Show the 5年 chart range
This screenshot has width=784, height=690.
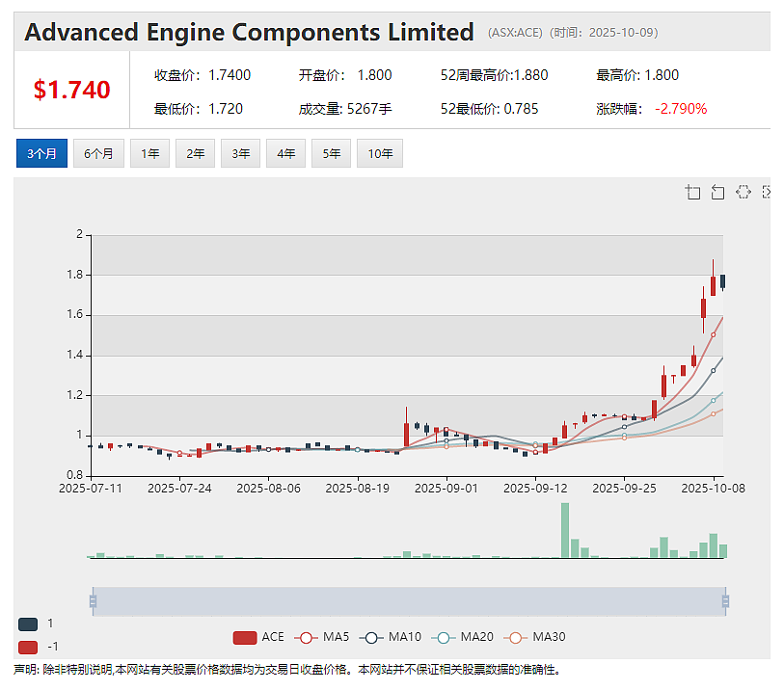click(331, 153)
